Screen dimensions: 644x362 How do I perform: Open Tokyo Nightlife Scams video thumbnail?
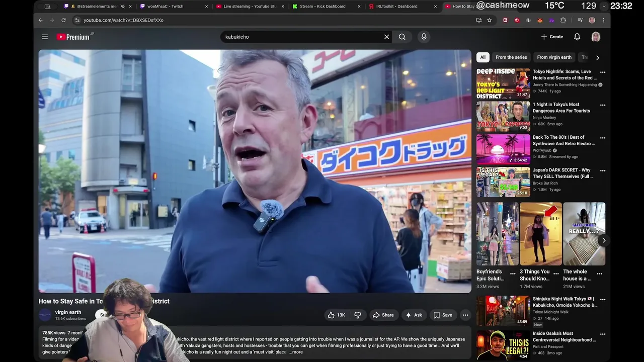point(503,83)
